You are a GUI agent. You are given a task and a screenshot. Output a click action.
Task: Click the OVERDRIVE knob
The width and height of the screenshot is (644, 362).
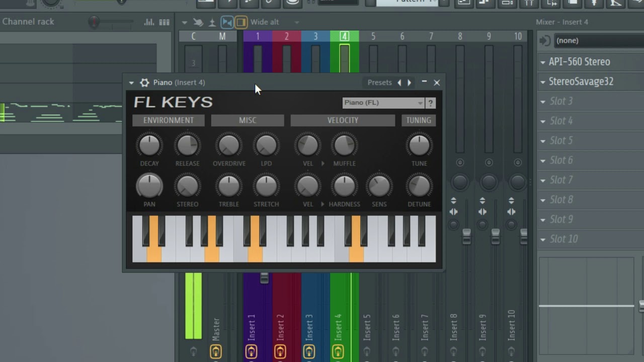pyautogui.click(x=229, y=145)
